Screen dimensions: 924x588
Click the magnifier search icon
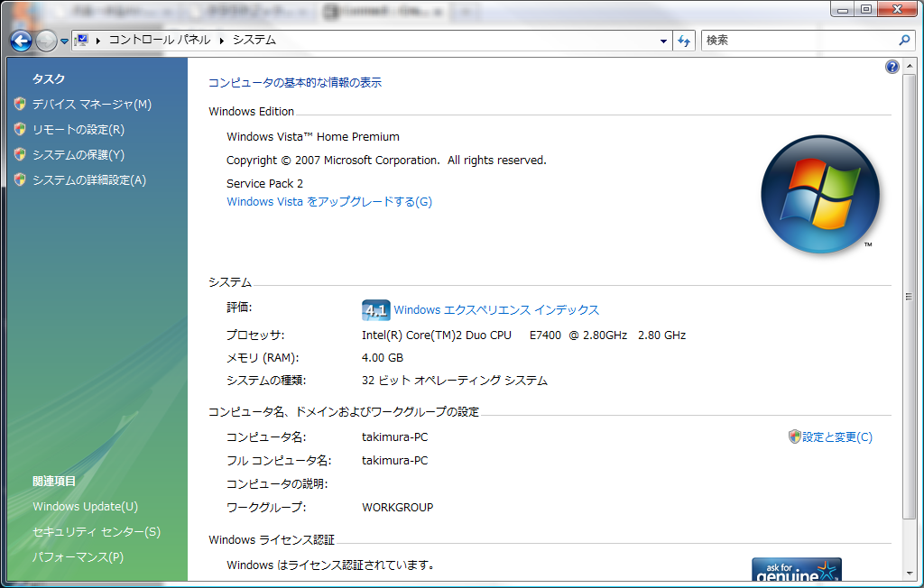[904, 40]
